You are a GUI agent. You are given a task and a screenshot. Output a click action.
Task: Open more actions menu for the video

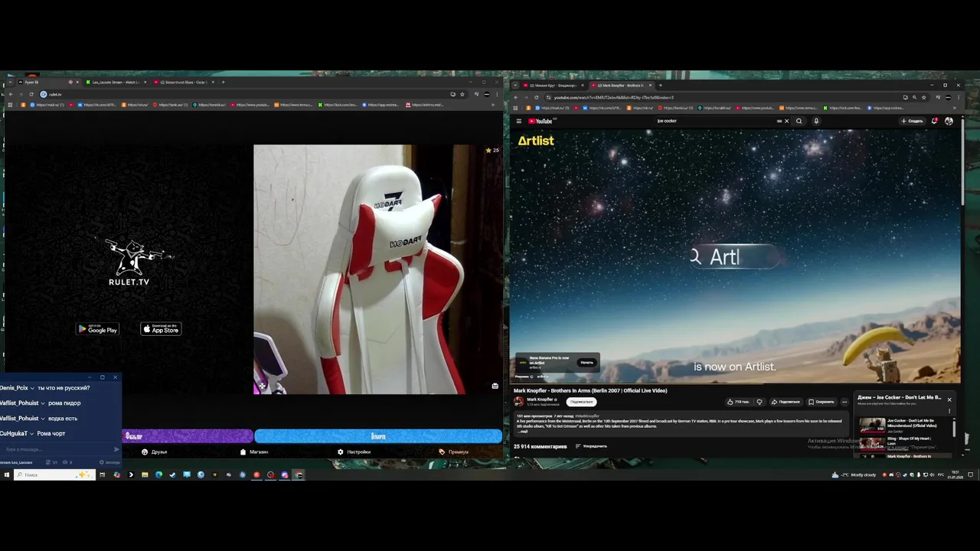[844, 402]
